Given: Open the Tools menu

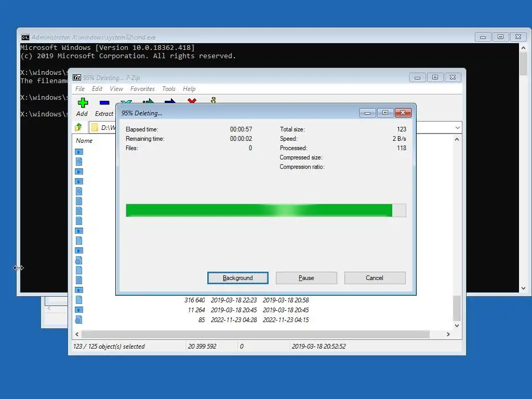Looking at the screenshot, I should 169,89.
